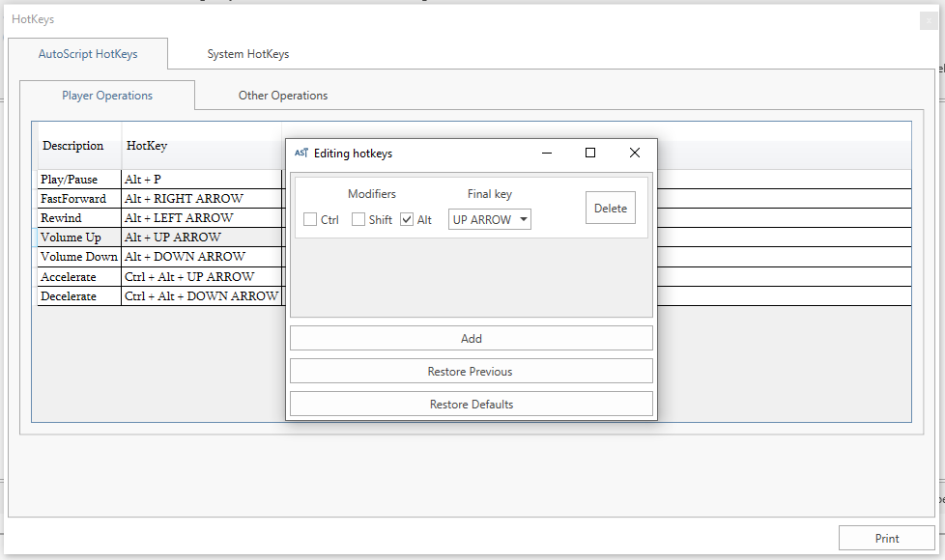
Task: Click the 'Alt + P' hotkey cell
Action: click(202, 180)
